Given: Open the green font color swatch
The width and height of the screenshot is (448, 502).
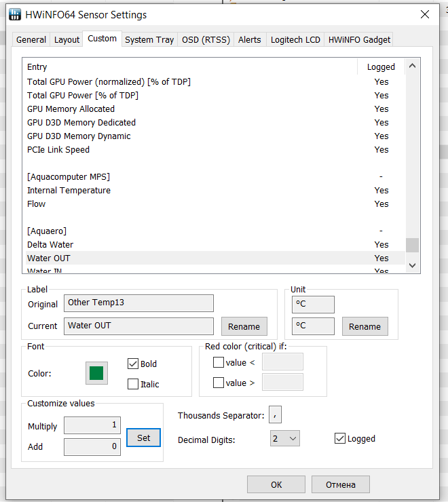Looking at the screenshot, I should coord(96,373).
